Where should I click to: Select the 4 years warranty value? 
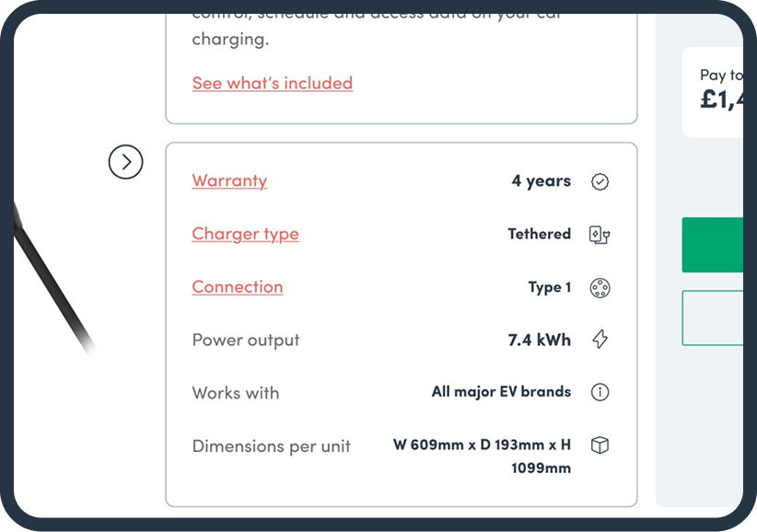542,180
